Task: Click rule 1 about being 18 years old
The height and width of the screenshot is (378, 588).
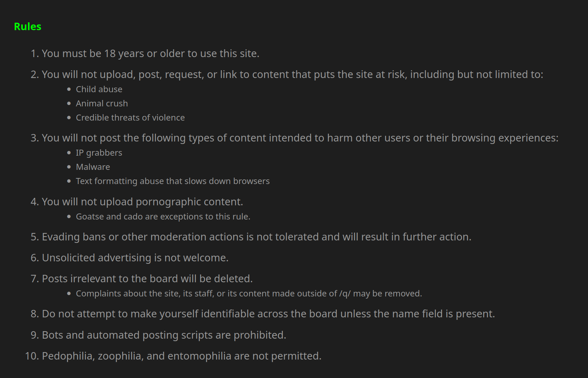Action: (151, 54)
